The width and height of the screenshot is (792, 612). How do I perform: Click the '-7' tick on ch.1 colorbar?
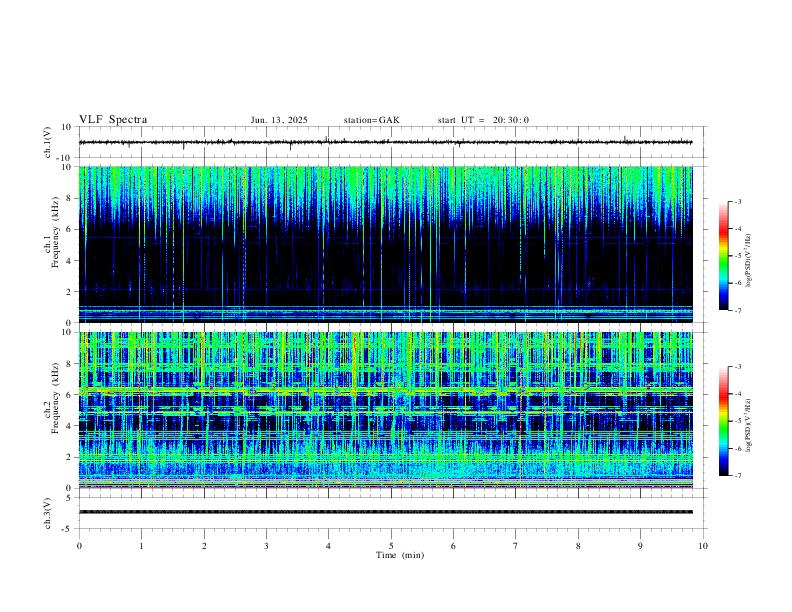(738, 310)
